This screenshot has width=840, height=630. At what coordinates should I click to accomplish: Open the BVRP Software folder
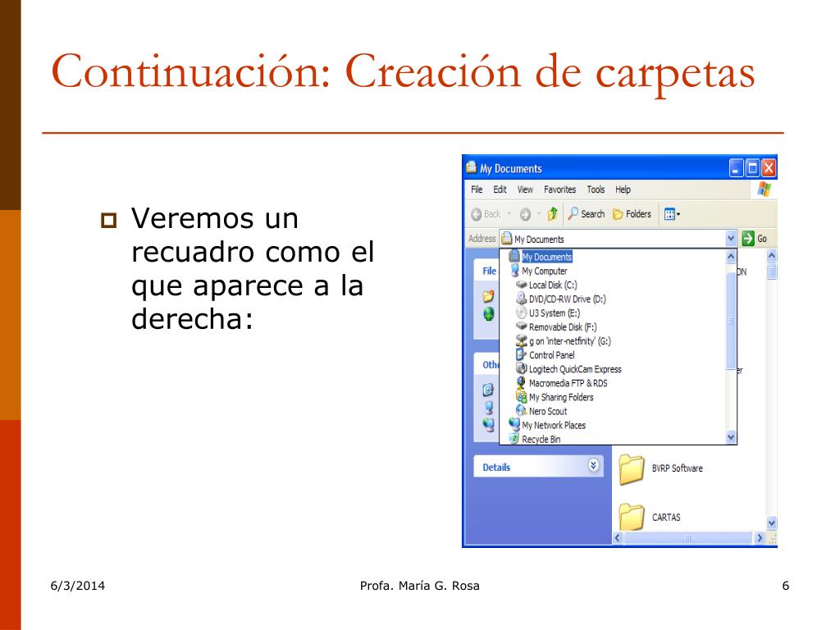pos(660,469)
